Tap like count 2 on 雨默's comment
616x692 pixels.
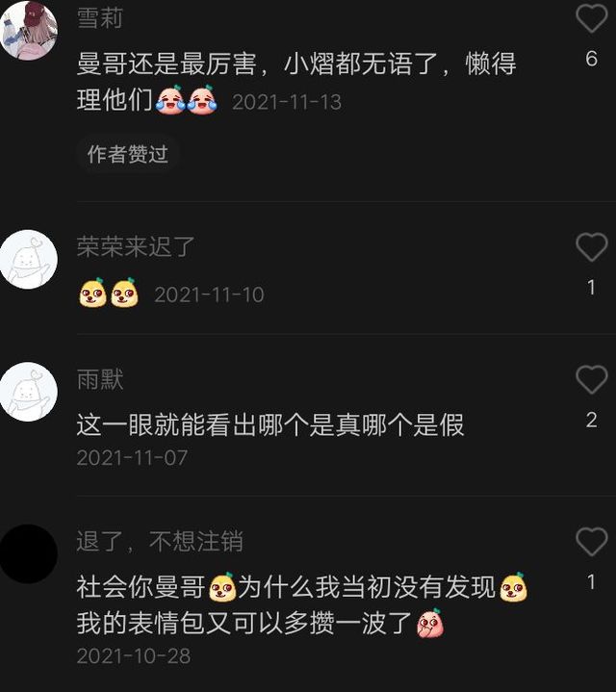[x=591, y=421]
